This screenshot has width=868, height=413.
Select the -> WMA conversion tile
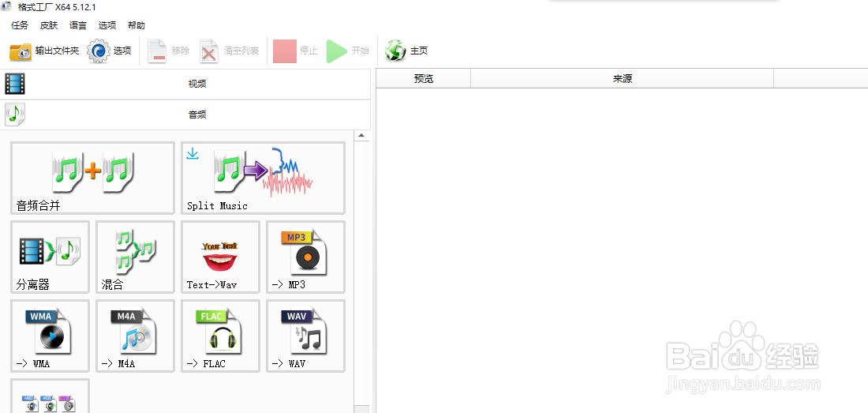(x=50, y=336)
